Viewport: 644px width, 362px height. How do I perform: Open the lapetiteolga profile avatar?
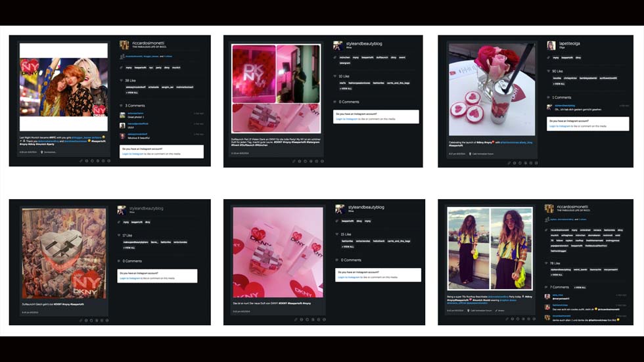pos(551,45)
